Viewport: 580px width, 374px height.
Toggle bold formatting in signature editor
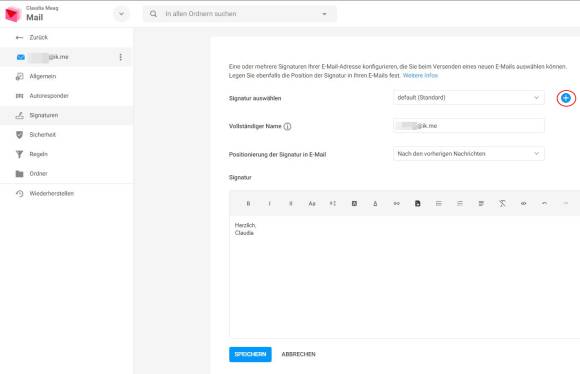click(248, 203)
